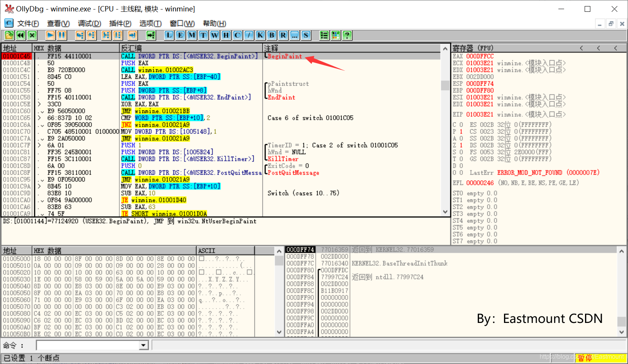
Task: Show the Memory map with the M button
Action: (x=192, y=35)
